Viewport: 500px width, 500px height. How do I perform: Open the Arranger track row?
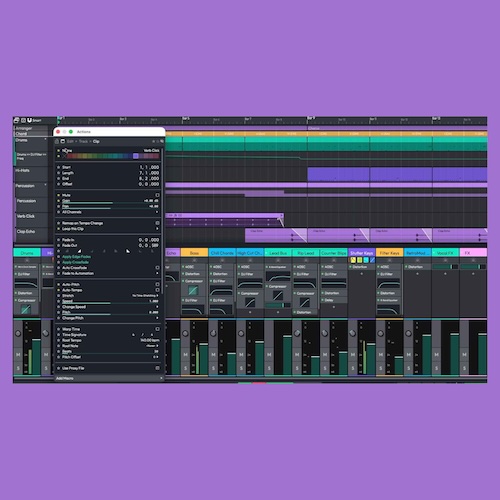(31, 128)
